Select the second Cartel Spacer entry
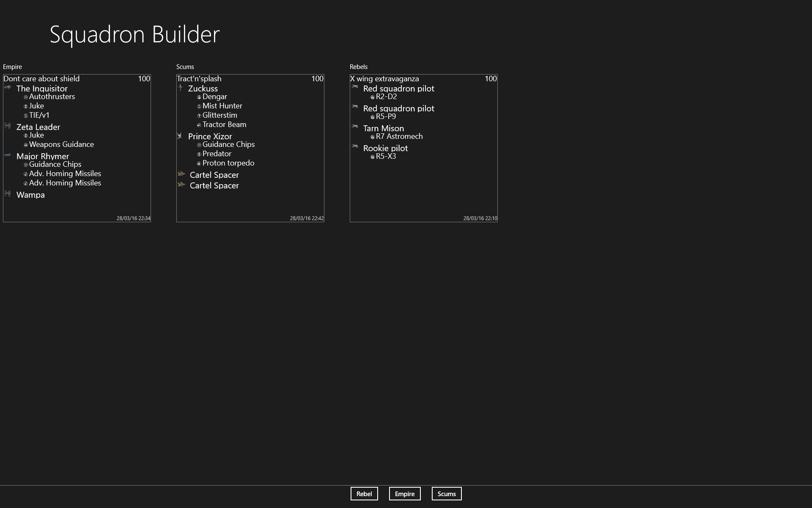The width and height of the screenshot is (812, 508). 214,185
